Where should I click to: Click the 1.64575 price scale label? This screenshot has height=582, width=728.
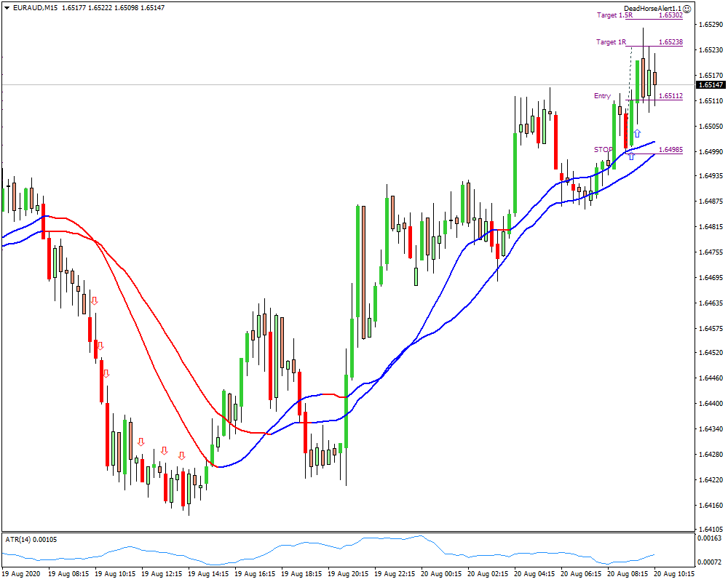pyautogui.click(x=711, y=329)
